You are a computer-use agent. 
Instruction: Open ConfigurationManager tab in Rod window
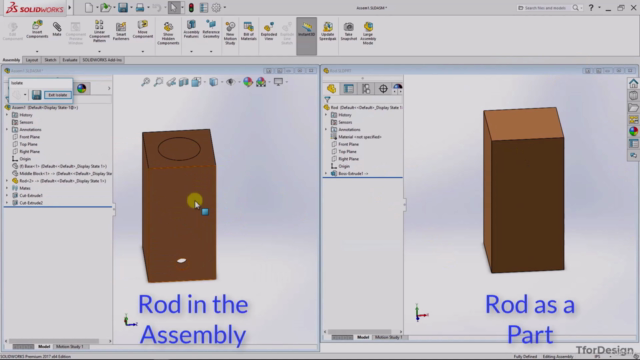[x=366, y=89]
